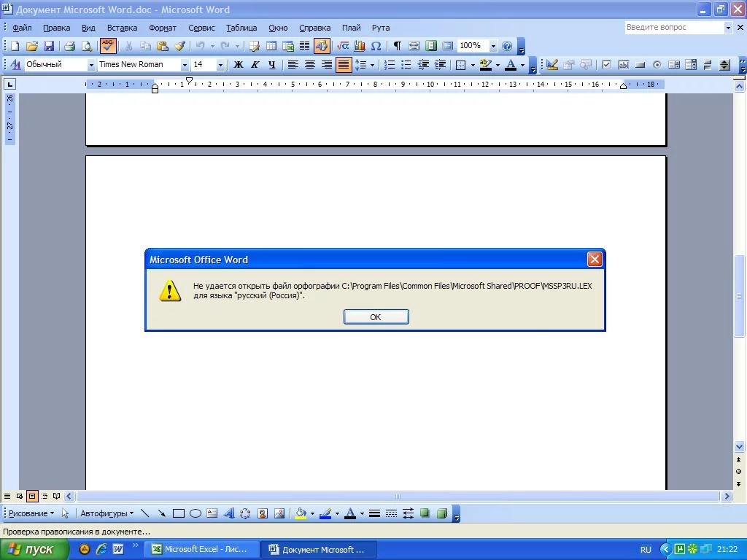Screen dimensions: 747x560
Task: Open the Файл menu
Action: (22, 28)
